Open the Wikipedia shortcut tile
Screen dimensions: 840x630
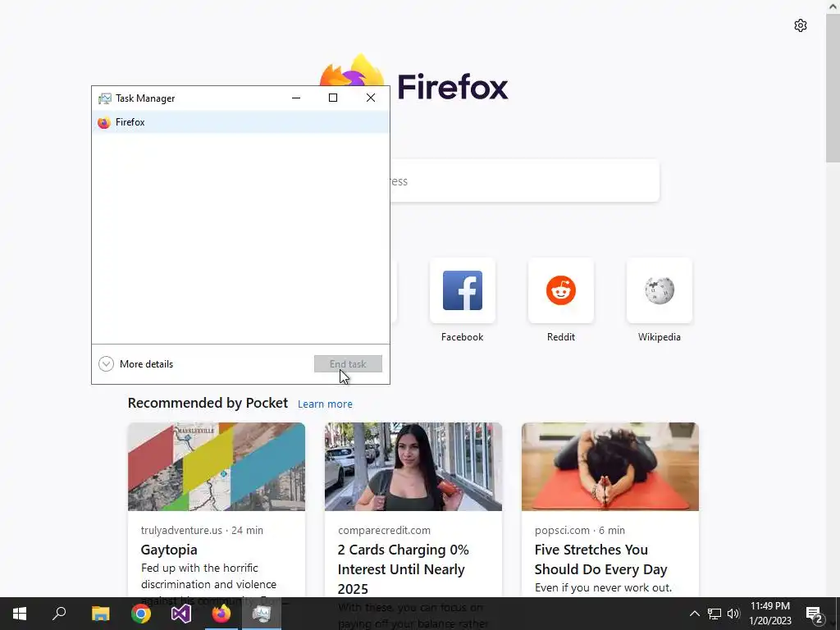[660, 290]
